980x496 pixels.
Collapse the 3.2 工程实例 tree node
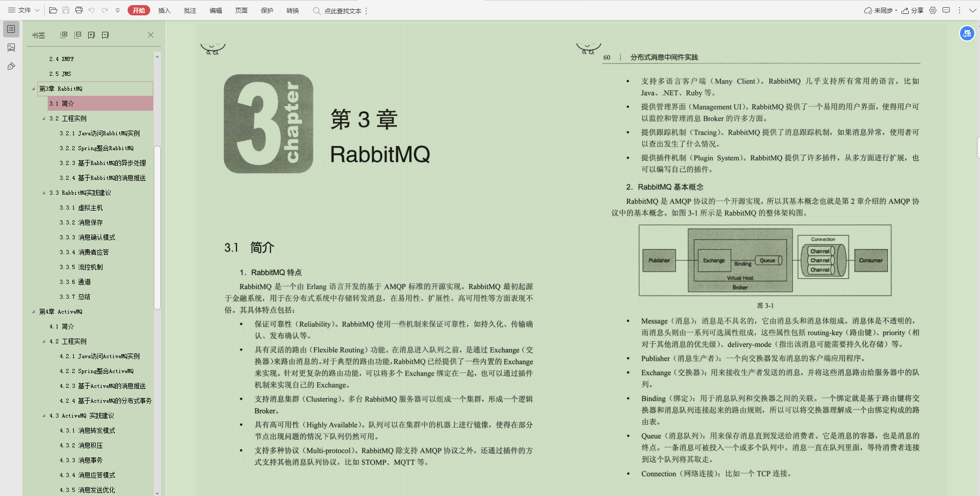coord(44,118)
